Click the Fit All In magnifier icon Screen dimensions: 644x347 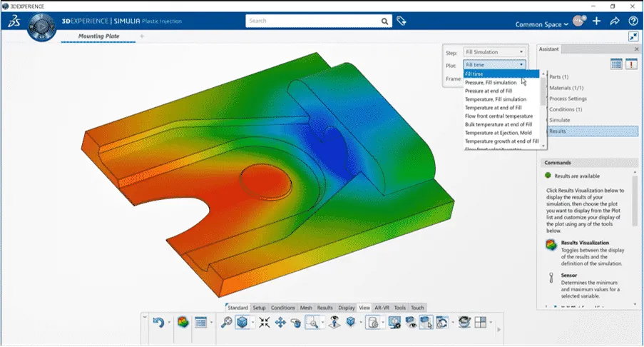pos(226,322)
